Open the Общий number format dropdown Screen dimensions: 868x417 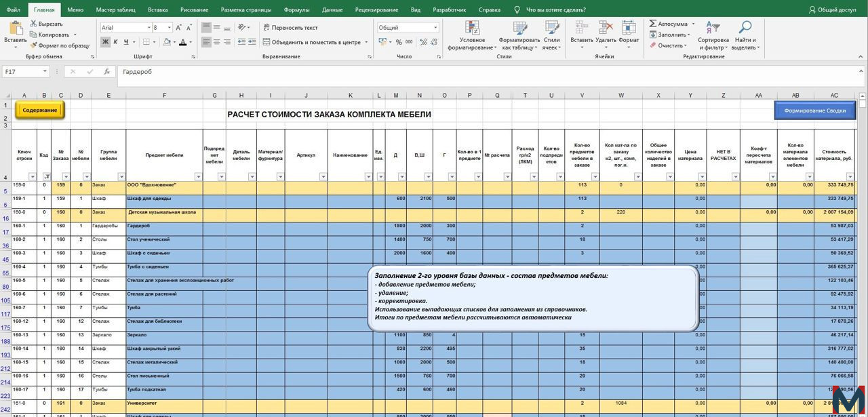(435, 28)
